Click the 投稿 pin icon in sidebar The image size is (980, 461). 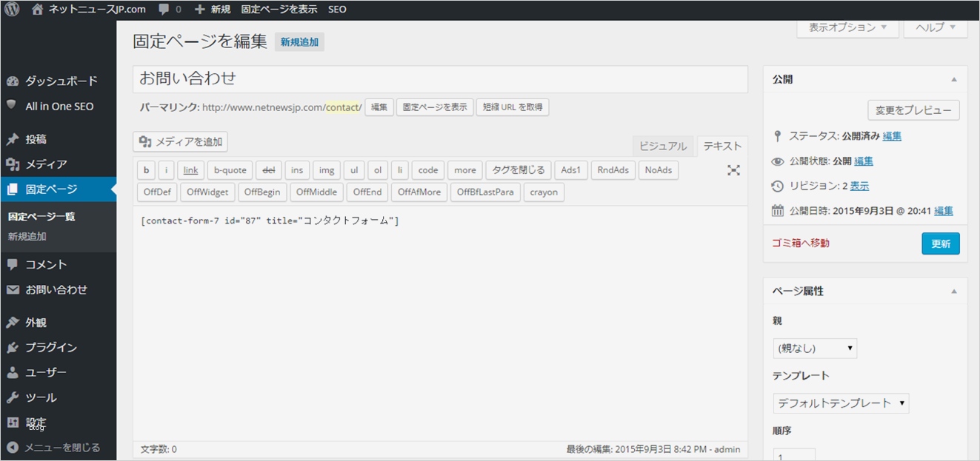[x=12, y=139]
